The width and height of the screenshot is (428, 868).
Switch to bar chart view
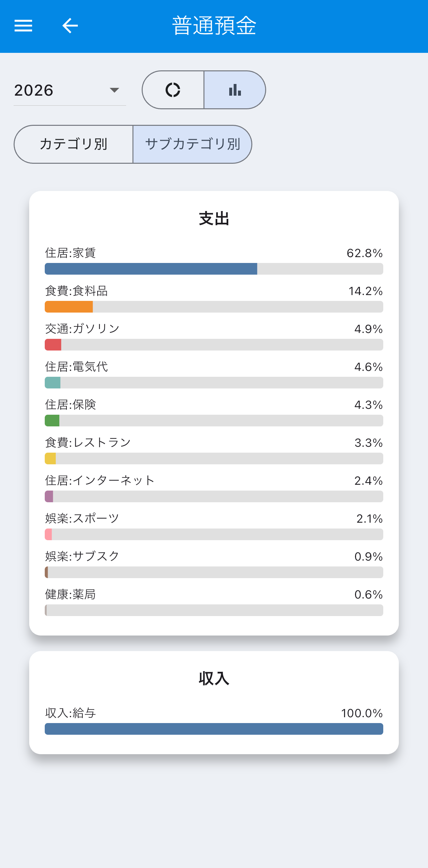[235, 90]
